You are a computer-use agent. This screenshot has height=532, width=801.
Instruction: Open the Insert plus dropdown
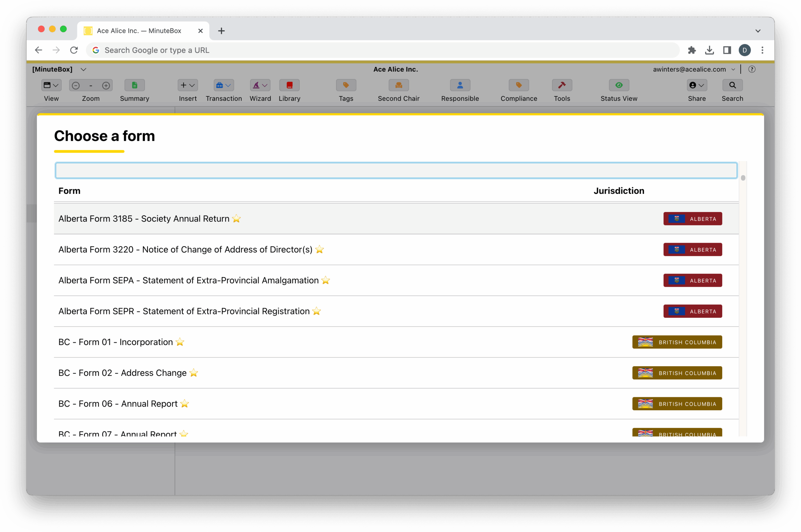[x=187, y=85]
